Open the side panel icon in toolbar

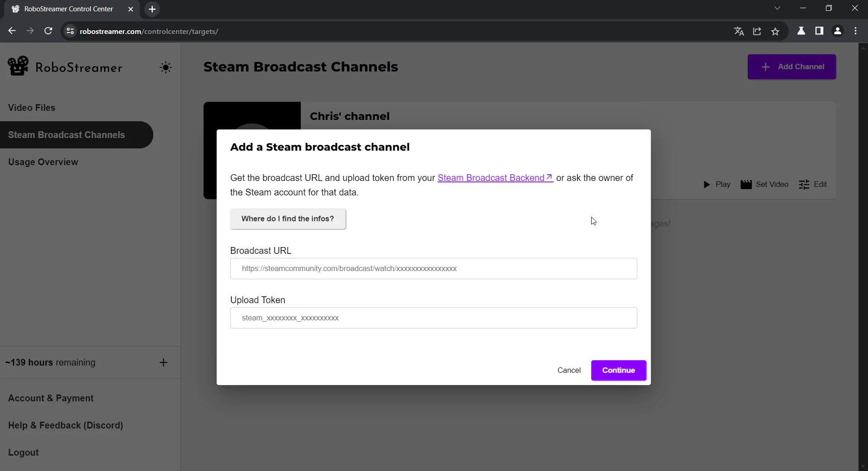click(819, 31)
